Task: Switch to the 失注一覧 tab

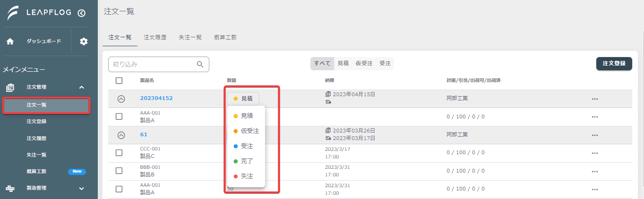Action: 190,37
